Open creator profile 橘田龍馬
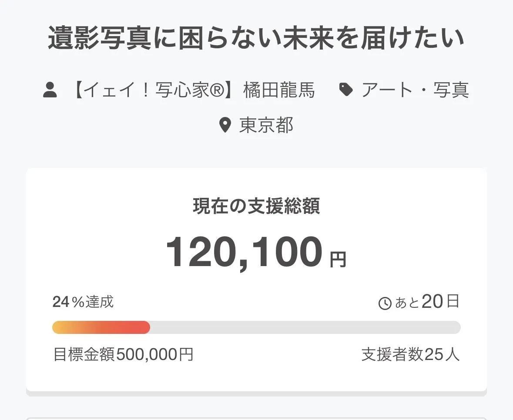513x420 pixels. coord(279,90)
